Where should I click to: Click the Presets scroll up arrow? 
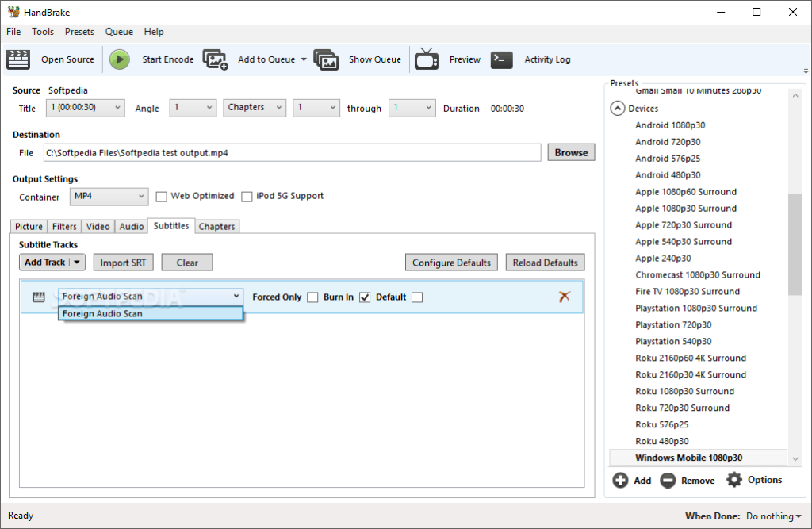795,96
